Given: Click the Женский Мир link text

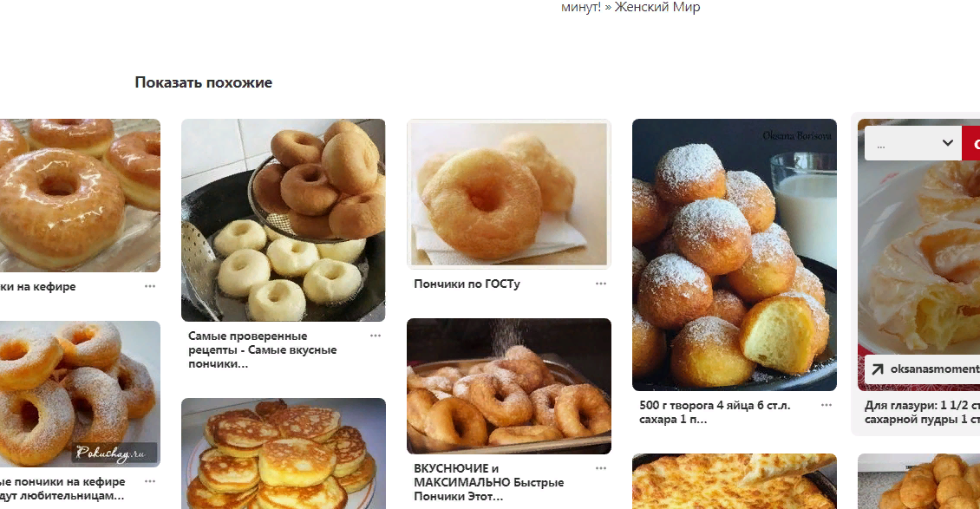Looking at the screenshot, I should point(657,8).
